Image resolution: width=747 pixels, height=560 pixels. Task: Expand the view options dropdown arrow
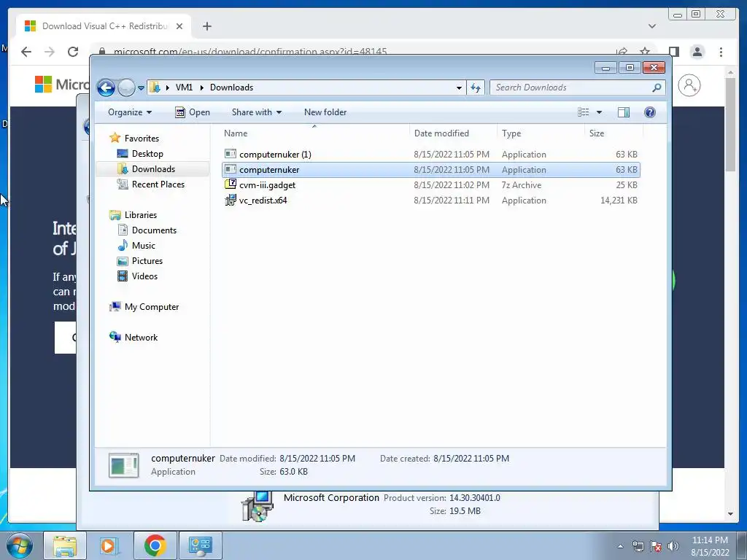pos(600,112)
